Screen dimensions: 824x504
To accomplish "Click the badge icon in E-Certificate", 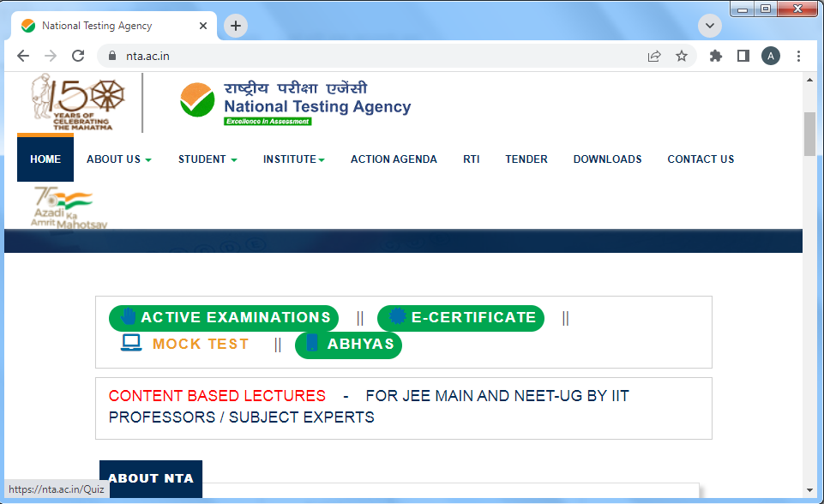I will pos(397,315).
